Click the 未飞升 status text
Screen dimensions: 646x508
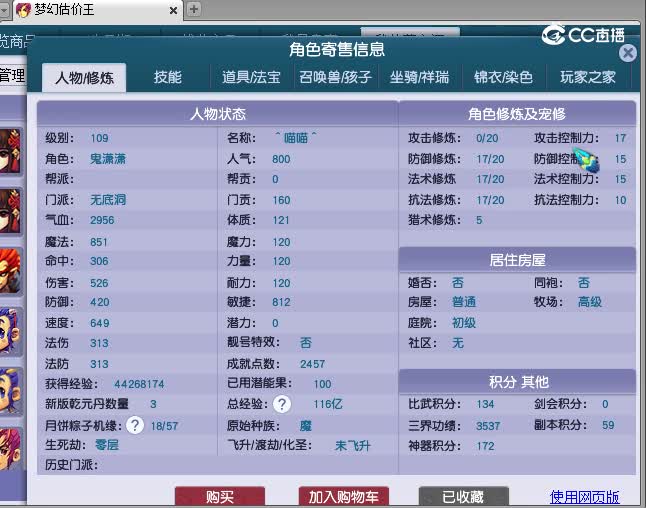click(x=353, y=445)
